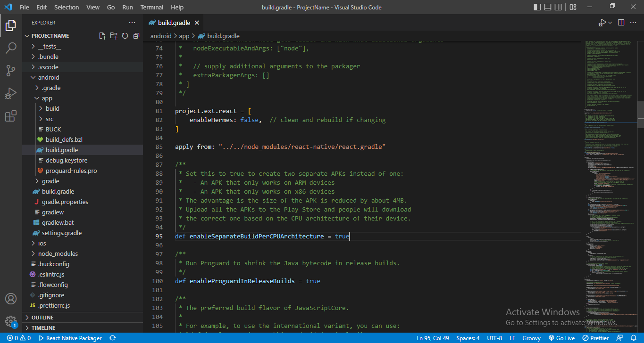Open the Terminal menu
Screen dimensions: 644x343
(151, 7)
